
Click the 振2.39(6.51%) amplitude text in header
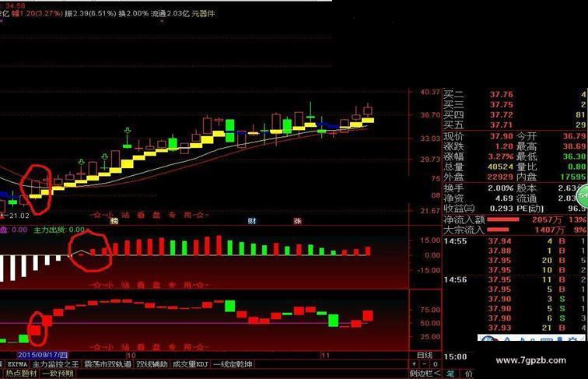click(x=90, y=13)
